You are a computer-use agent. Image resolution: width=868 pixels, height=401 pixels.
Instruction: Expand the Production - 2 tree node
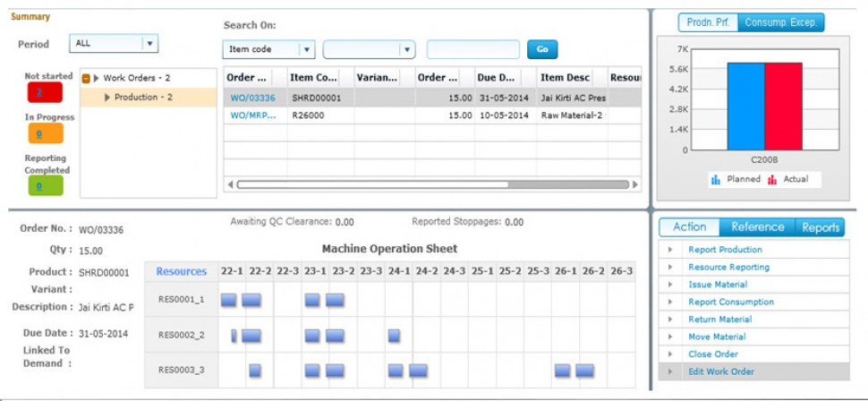point(107,98)
